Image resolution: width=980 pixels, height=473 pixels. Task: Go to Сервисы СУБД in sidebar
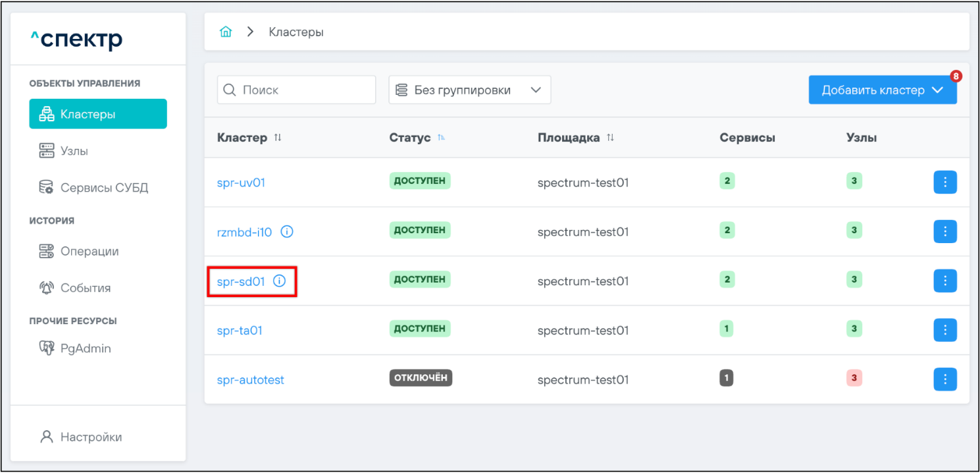[x=104, y=188]
